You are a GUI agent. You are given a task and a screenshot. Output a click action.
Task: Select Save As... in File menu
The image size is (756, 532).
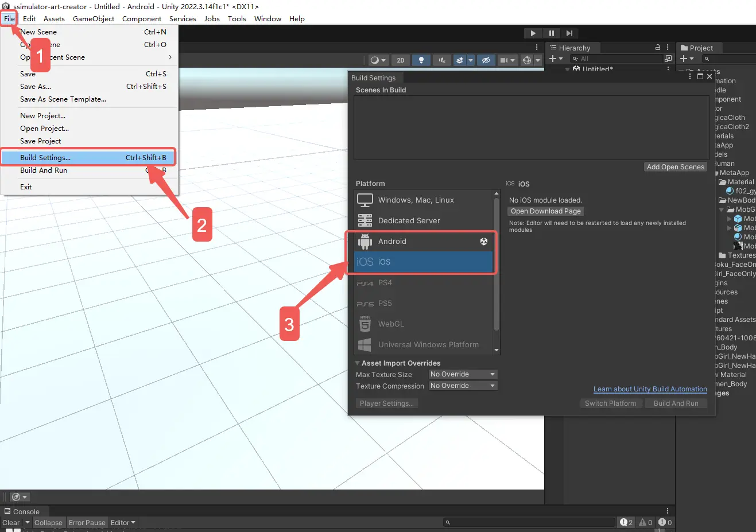(x=88, y=87)
